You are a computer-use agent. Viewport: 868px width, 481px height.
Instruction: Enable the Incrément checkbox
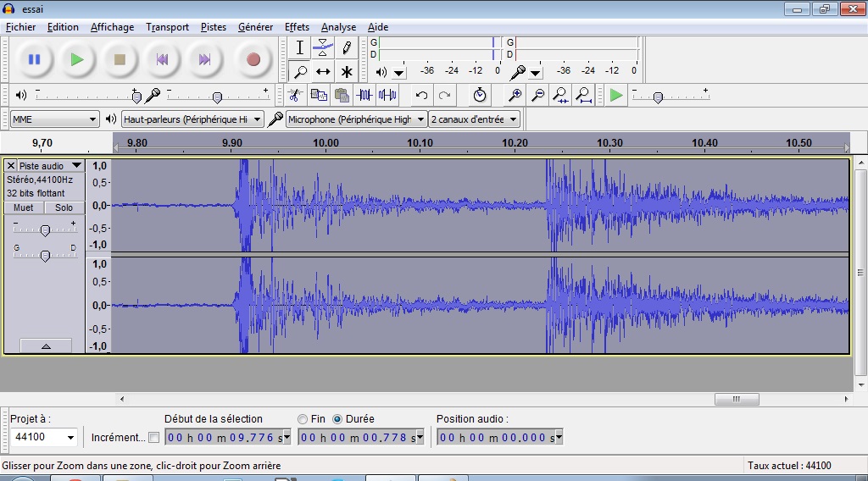pos(154,437)
